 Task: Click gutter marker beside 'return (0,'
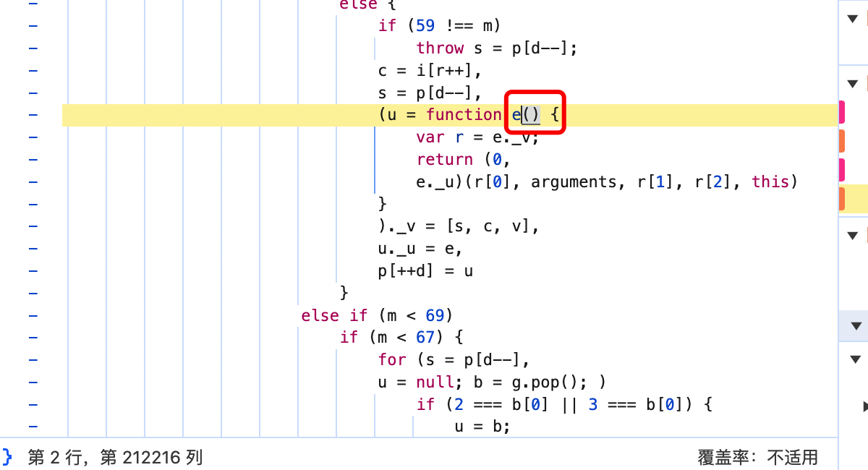(33, 159)
